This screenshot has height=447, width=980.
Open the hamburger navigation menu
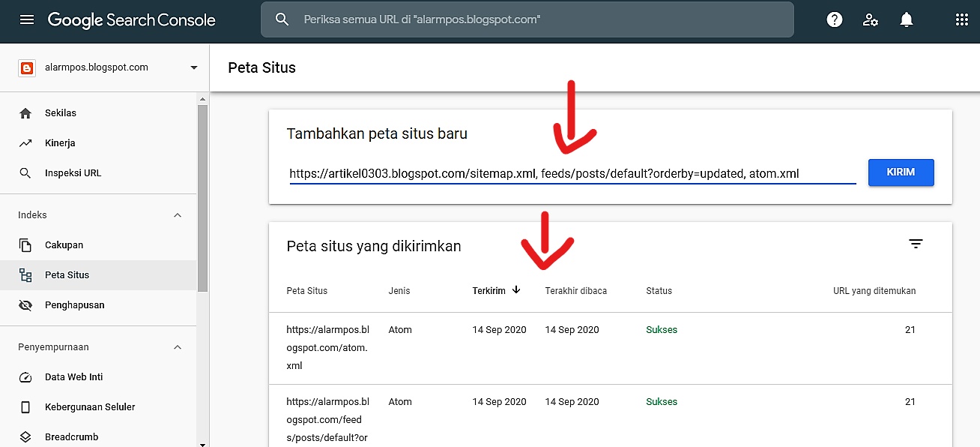pyautogui.click(x=27, y=20)
